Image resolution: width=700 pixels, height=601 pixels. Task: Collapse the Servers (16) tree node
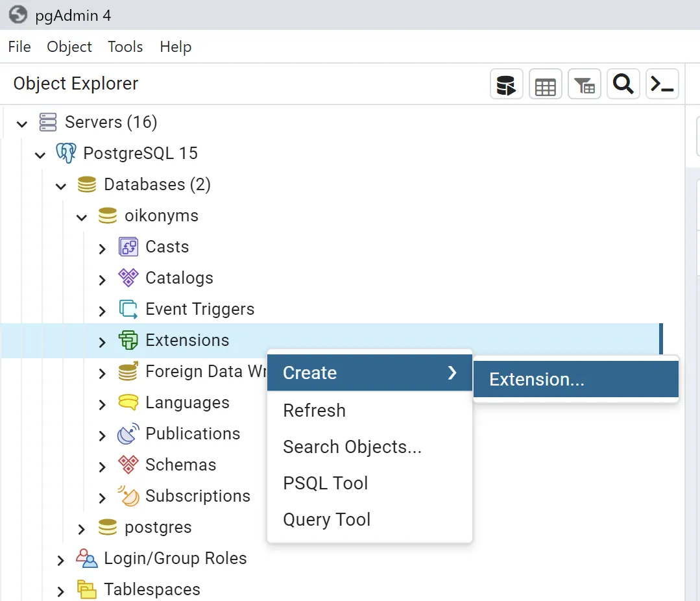[22, 123]
